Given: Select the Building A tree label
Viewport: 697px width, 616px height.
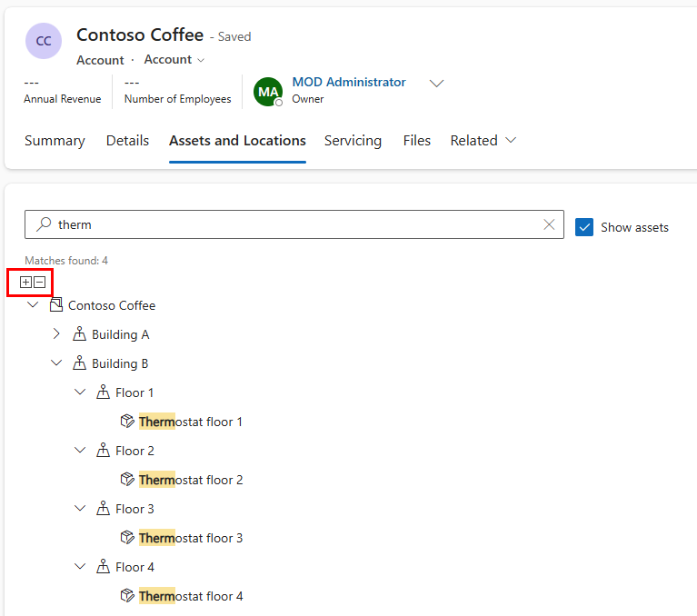Looking at the screenshot, I should [121, 334].
